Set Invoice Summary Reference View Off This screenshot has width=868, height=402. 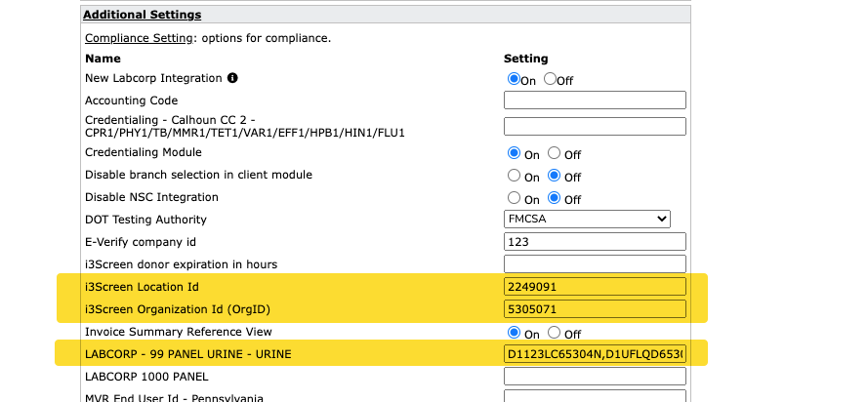554,333
